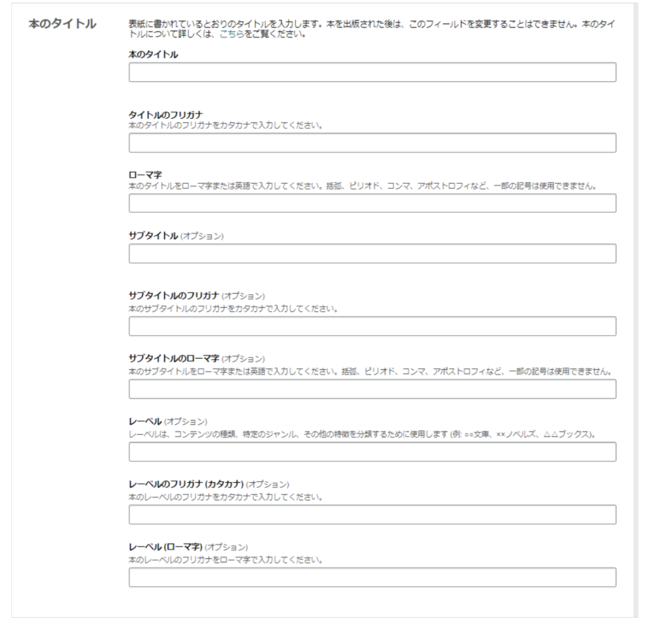
Task: Click the サブタイトルのフリガナ (オプション) label
Action: pos(197,296)
